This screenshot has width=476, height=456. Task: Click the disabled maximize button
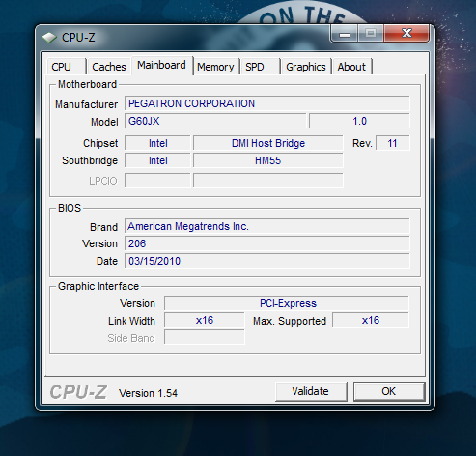click(x=371, y=34)
